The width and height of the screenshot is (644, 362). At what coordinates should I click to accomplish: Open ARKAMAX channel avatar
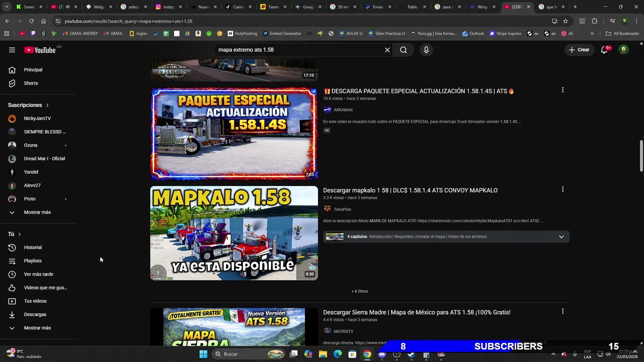[328, 110]
